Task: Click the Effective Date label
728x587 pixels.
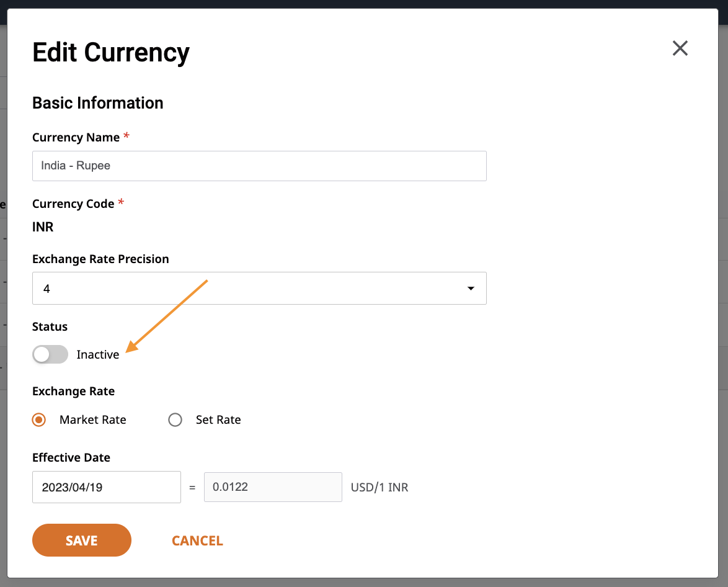Action: tap(71, 457)
